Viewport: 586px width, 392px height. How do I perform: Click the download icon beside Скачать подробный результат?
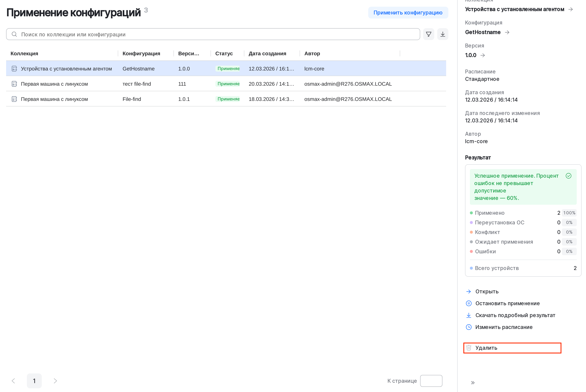469,315
